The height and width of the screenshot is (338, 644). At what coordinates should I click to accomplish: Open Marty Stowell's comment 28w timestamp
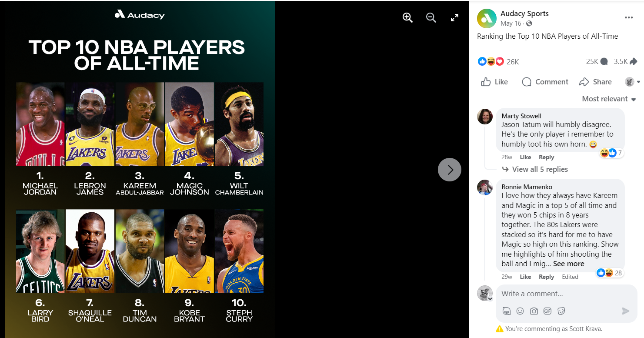(506, 157)
